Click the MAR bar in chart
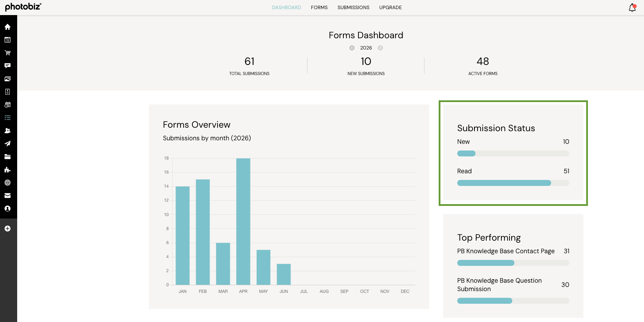The image size is (644, 322). coord(223,264)
